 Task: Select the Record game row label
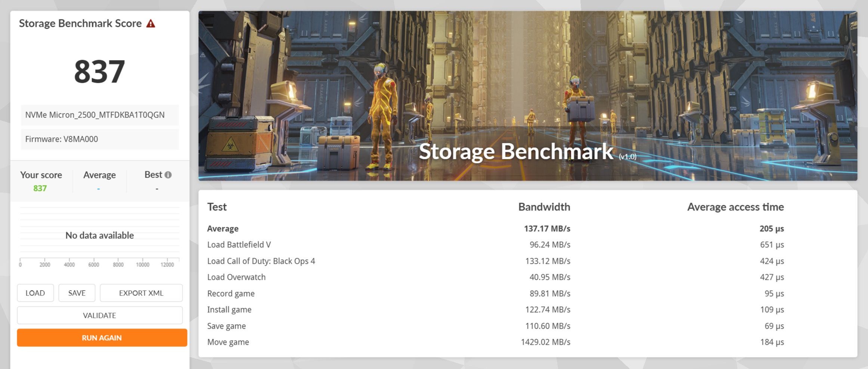pyautogui.click(x=231, y=294)
